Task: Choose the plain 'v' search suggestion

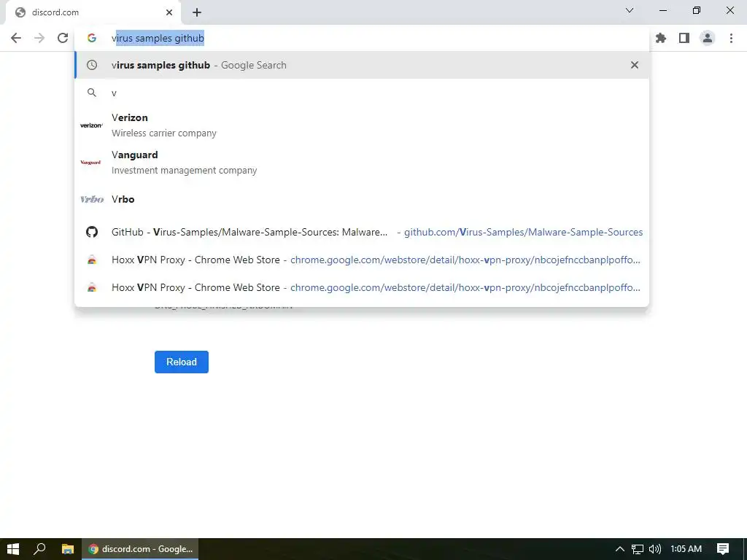Action: point(362,93)
